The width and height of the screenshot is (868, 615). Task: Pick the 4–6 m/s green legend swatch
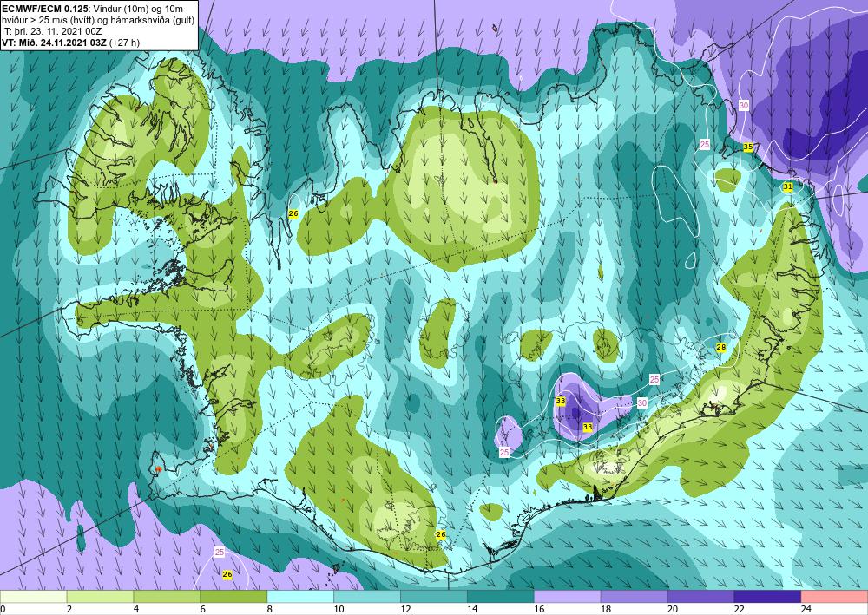(x=167, y=597)
